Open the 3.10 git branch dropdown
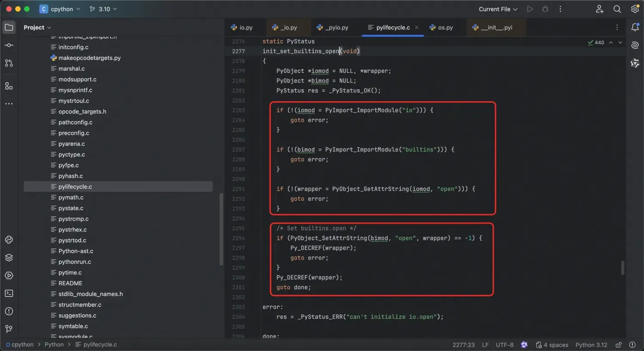Screen dimensions: 644x351 point(103,9)
